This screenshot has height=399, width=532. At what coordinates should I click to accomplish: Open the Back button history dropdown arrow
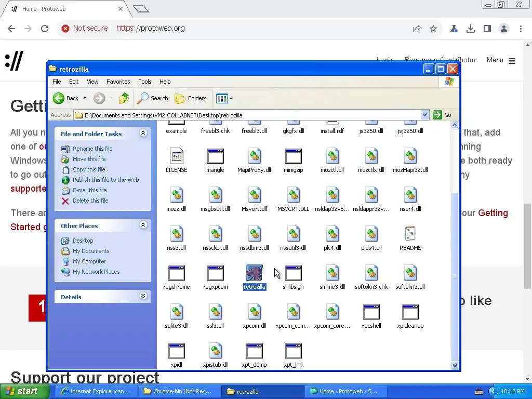(85, 98)
